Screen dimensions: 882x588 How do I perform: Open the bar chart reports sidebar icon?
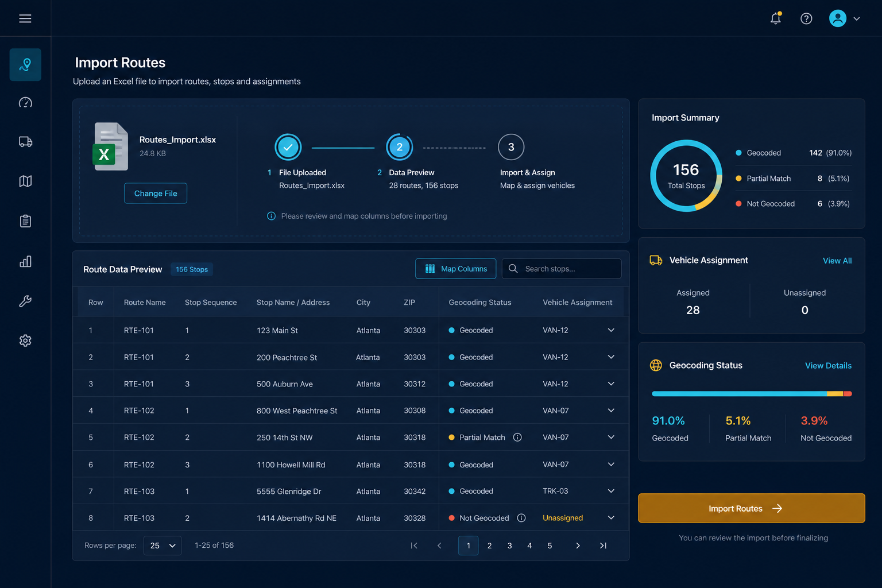pyautogui.click(x=25, y=261)
